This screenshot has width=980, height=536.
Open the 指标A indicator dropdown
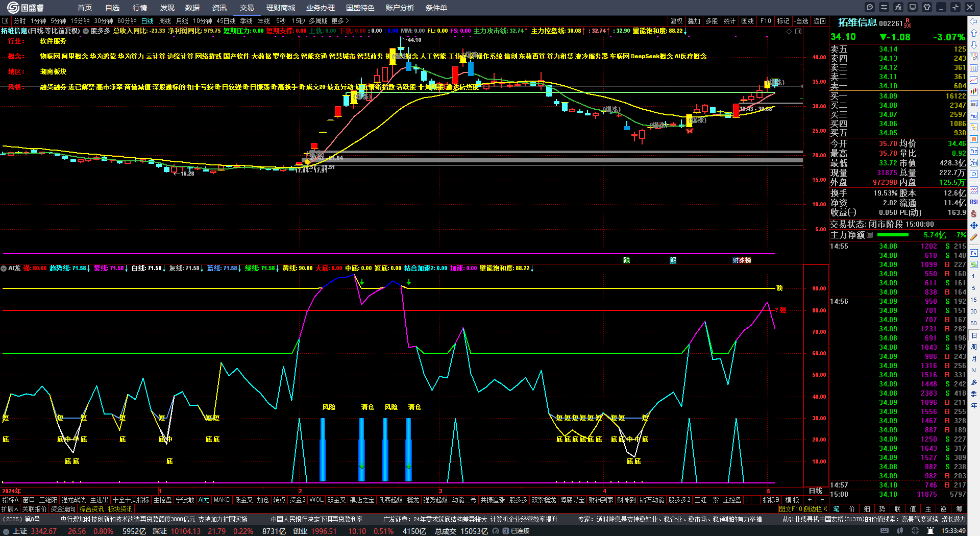pos(10,500)
